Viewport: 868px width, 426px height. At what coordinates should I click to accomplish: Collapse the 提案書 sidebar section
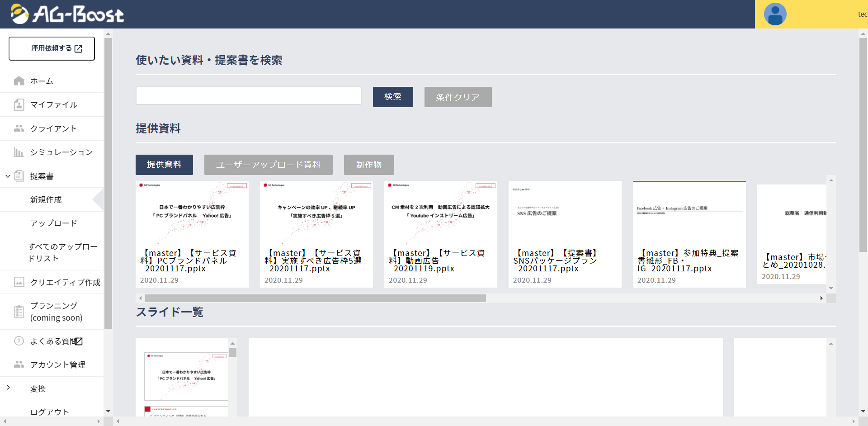coord(8,176)
